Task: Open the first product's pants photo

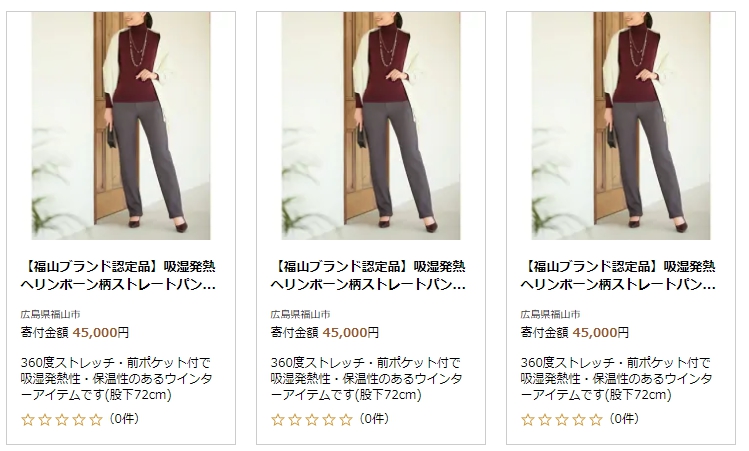Action: pyautogui.click(x=121, y=126)
